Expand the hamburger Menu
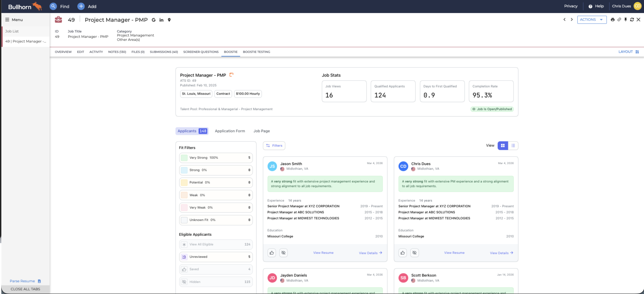This screenshot has height=294, width=644. [14, 20]
